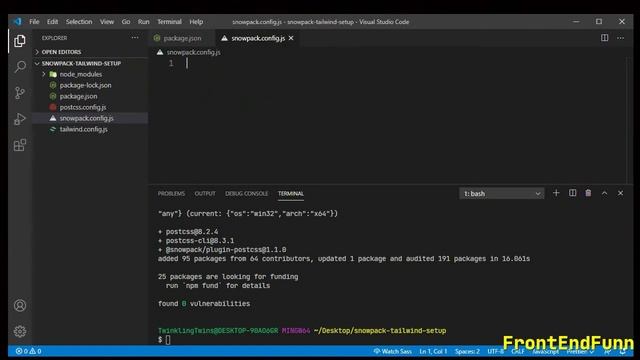
Task: Open tailwind.config.js file
Action: point(84,129)
